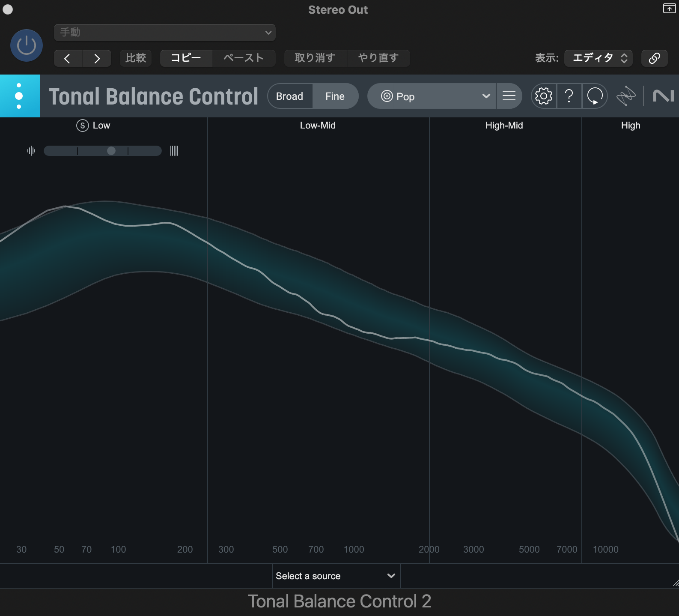679x616 pixels.
Task: Open settings gear in plugin header
Action: tap(544, 96)
